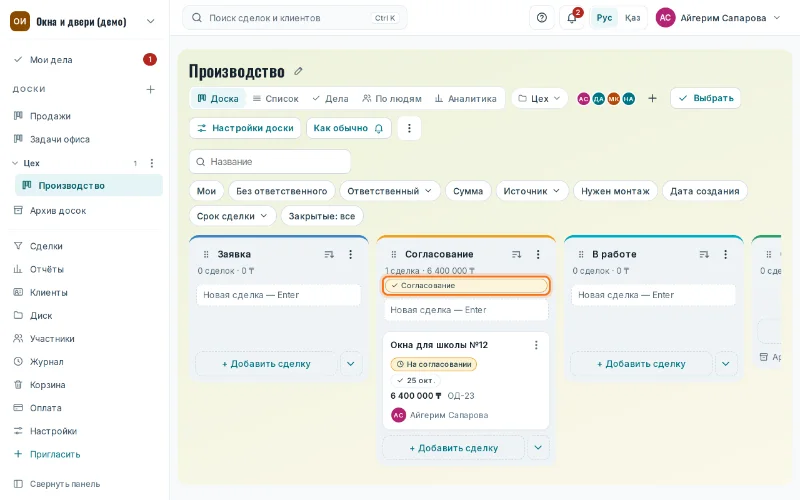
Task: Click sort icon in В работе column
Action: coord(704,254)
